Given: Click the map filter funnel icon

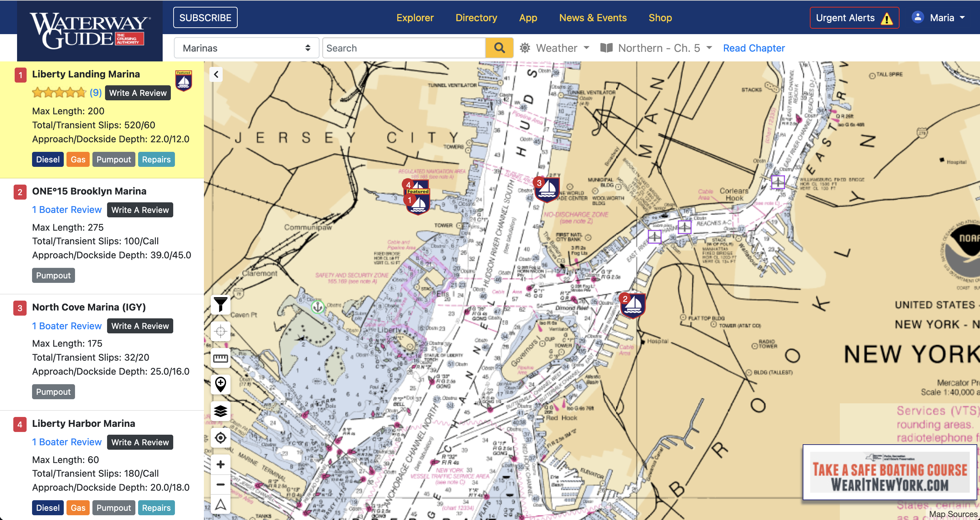Looking at the screenshot, I should (x=220, y=305).
